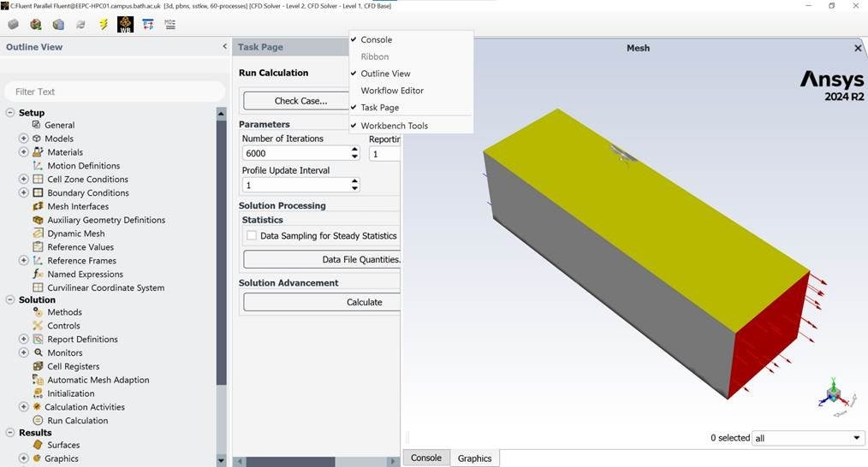Click the yellow lightning bolt toolbar icon
The width and height of the screenshot is (868, 467).
[x=104, y=25]
